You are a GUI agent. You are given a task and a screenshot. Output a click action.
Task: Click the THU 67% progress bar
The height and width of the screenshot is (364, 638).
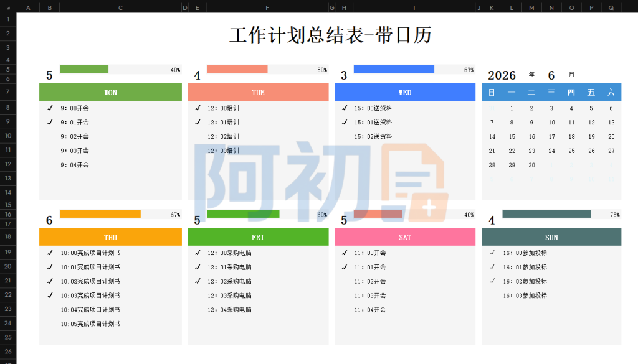(x=100, y=214)
